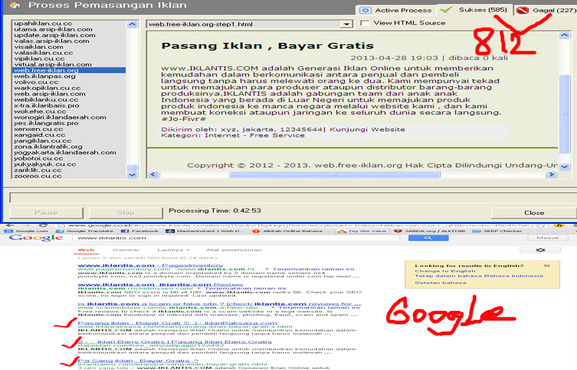Open the Dig Site Value bookmark
This screenshot has width=577, height=370.
pos(362,231)
